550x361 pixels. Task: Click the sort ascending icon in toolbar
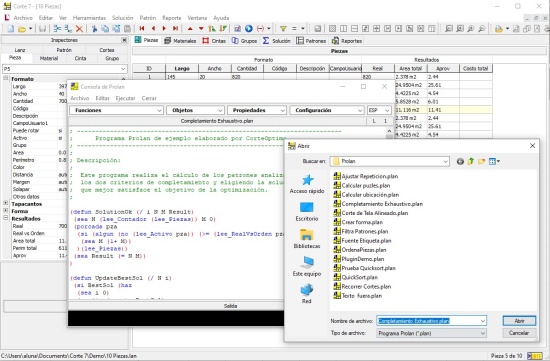[x=212, y=29]
